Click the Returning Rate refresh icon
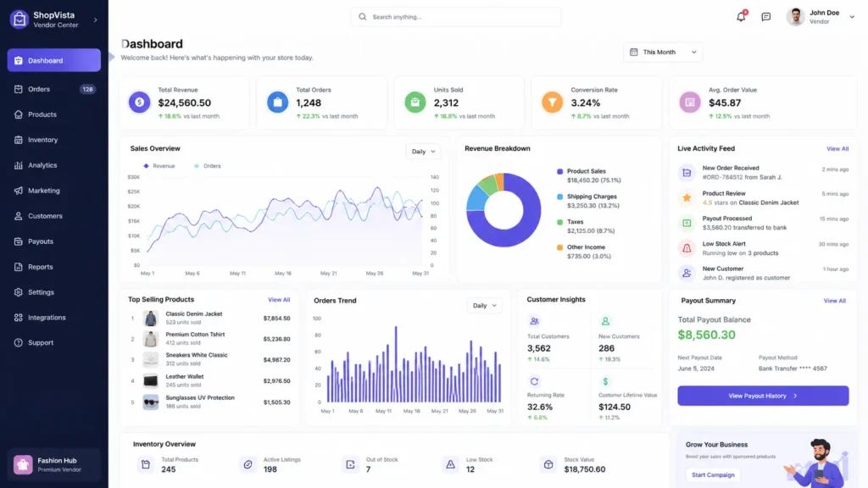The image size is (868, 488). click(x=534, y=381)
